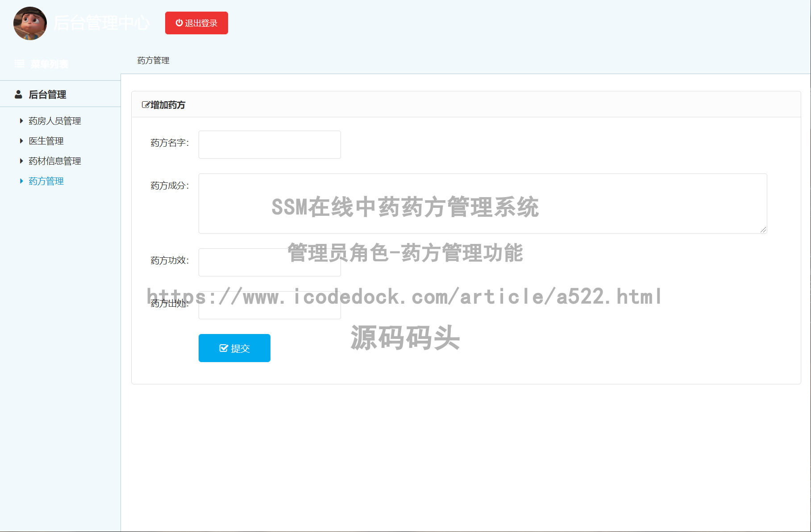This screenshot has height=532, width=811.
Task: Click the person icon next to 后台管理
Action: (18, 94)
